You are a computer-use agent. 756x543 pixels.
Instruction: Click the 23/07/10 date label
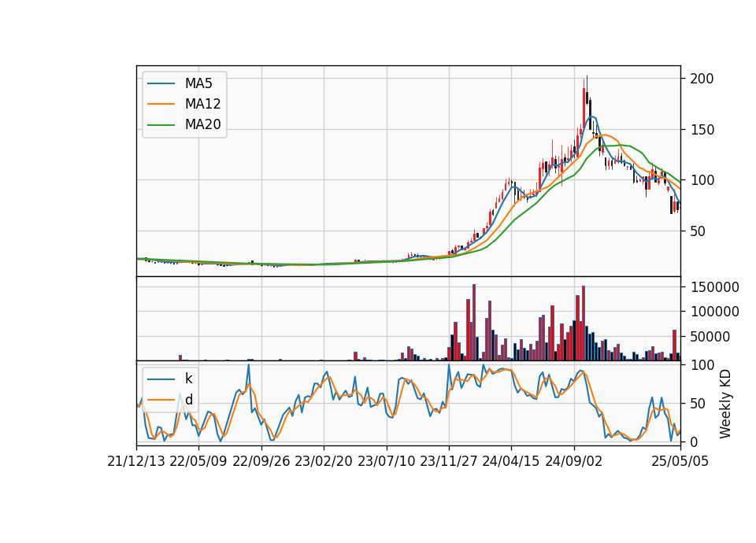point(386,462)
